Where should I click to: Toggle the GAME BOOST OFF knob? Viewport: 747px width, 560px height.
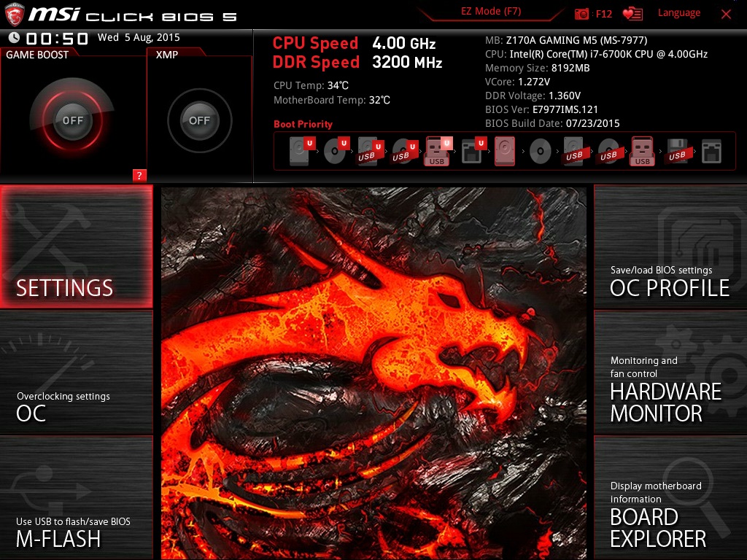(72, 120)
